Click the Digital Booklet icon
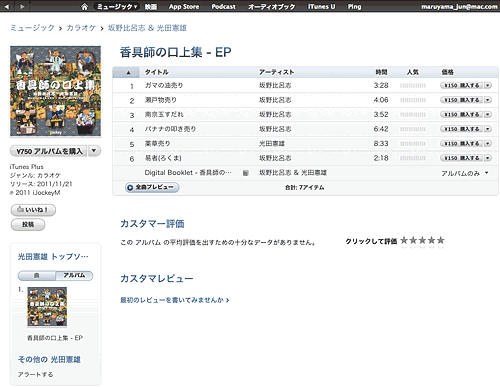 [246, 173]
